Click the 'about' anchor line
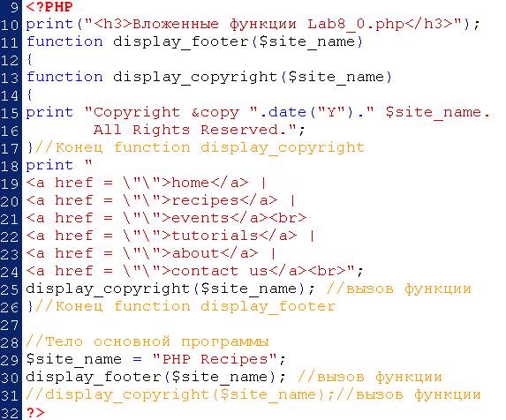The height and width of the screenshot is (420, 506). coord(151,253)
